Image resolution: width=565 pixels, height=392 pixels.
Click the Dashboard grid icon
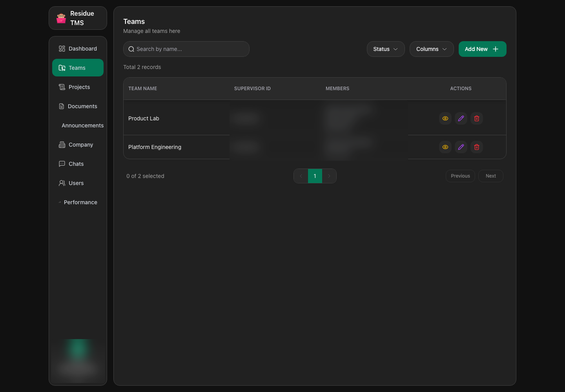(62, 49)
